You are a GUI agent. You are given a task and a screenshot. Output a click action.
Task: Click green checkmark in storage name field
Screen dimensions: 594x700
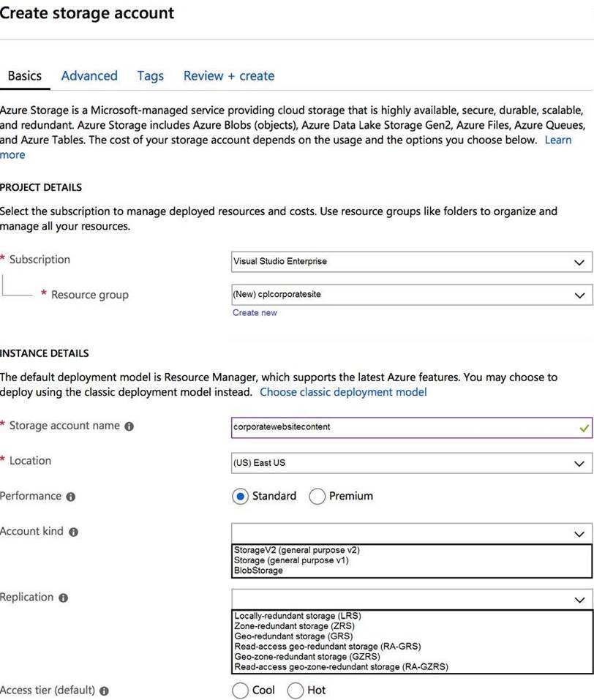pos(584,428)
